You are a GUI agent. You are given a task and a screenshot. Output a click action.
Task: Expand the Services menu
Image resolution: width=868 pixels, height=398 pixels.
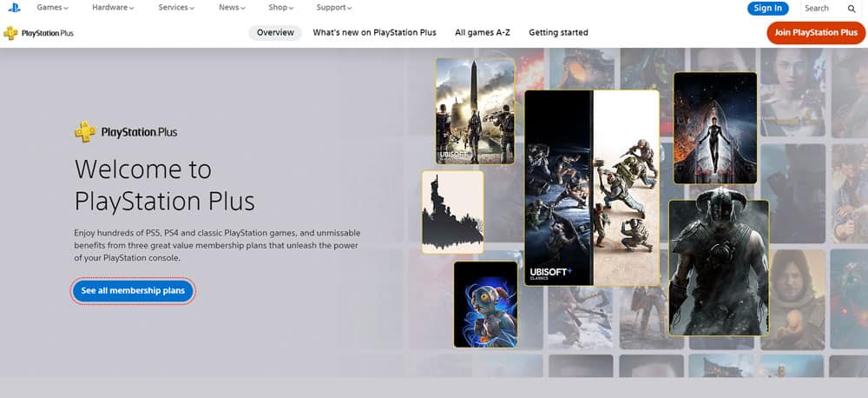coord(176,8)
